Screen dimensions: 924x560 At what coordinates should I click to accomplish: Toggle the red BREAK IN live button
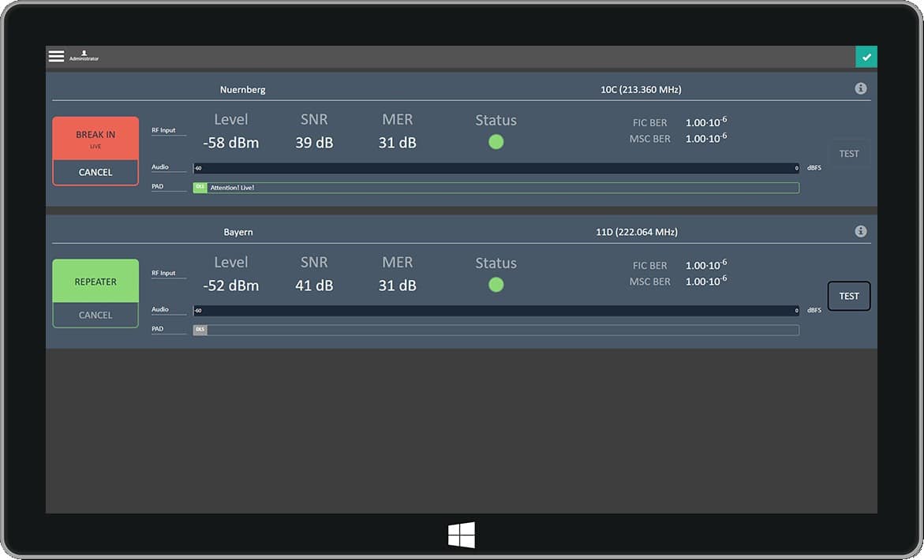(95, 139)
